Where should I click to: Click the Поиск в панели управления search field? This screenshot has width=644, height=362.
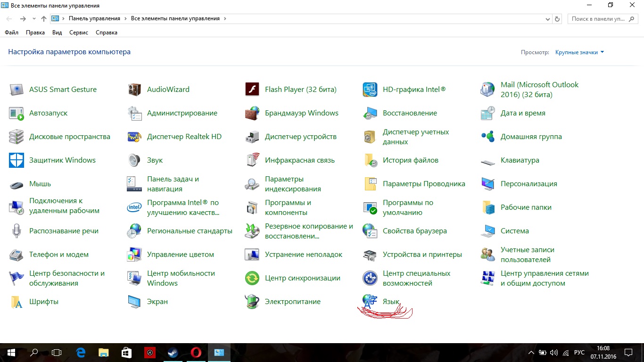click(x=602, y=19)
